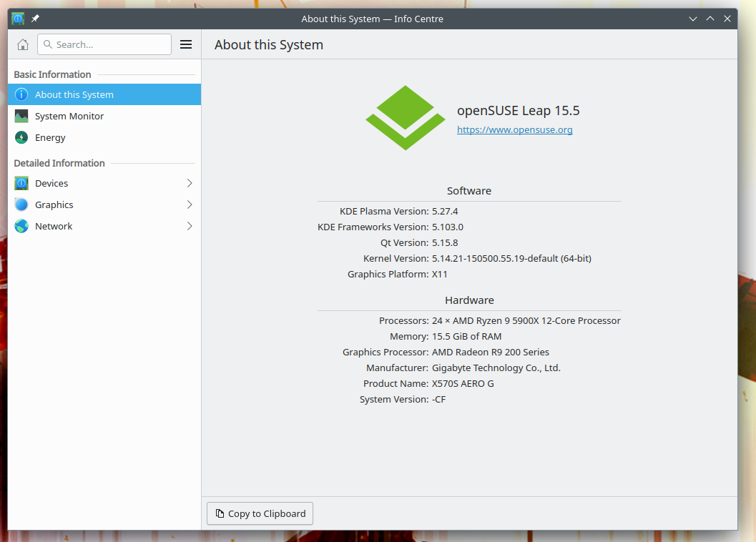Click the Info Centre app icon in title bar

coord(18,19)
